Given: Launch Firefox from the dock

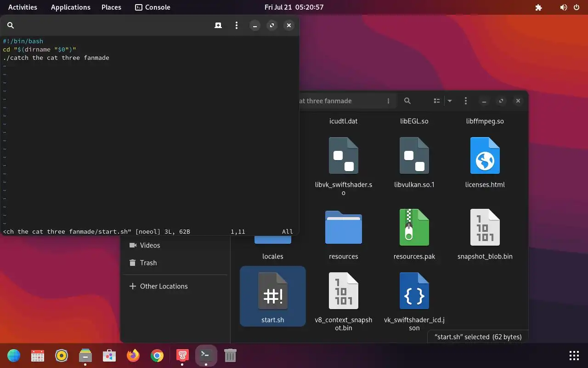Looking at the screenshot, I should (x=133, y=355).
